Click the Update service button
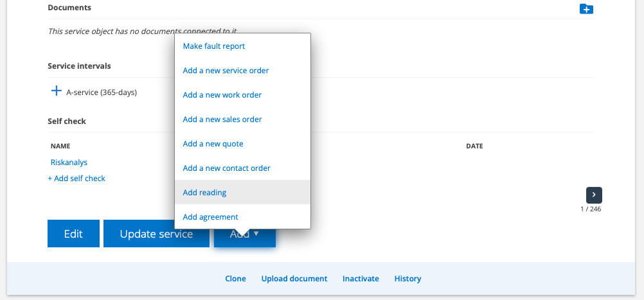 click(156, 234)
